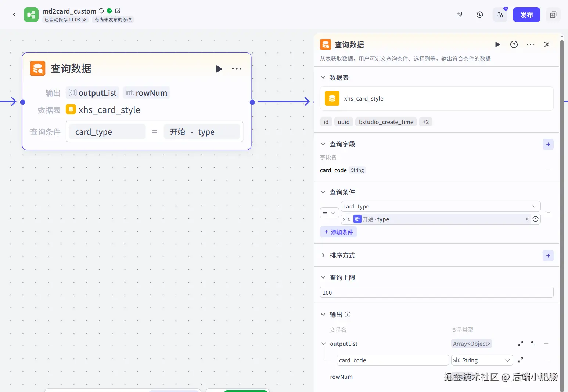Open the md2card_custom workflow logo icon
Viewport: 568px width, 392px height.
[x=31, y=15]
